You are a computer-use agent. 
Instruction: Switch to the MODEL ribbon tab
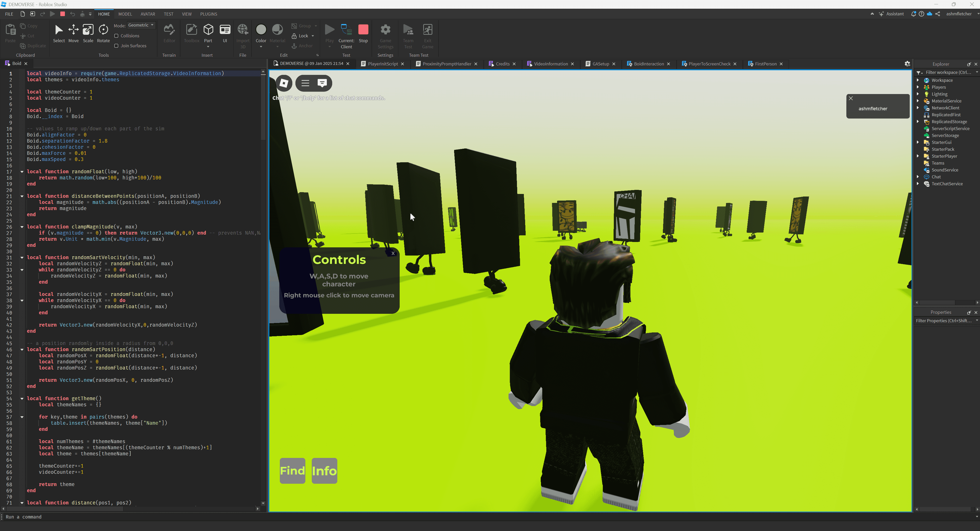125,14
